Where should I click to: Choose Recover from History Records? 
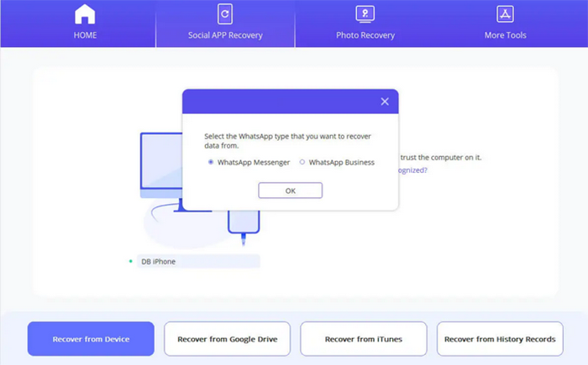pos(500,339)
